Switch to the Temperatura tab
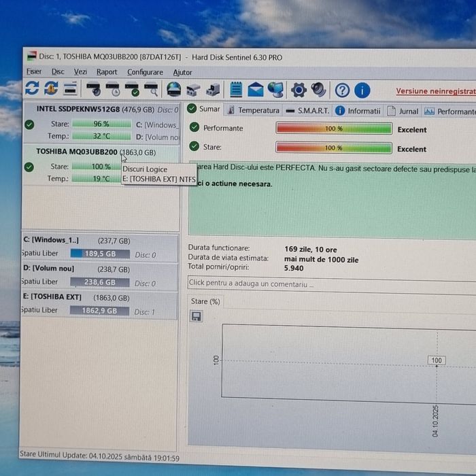Viewport: 476px width, 476px height. (254, 110)
